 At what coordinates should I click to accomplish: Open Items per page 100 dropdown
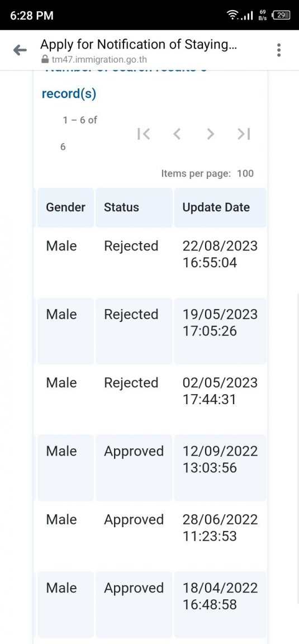click(245, 174)
